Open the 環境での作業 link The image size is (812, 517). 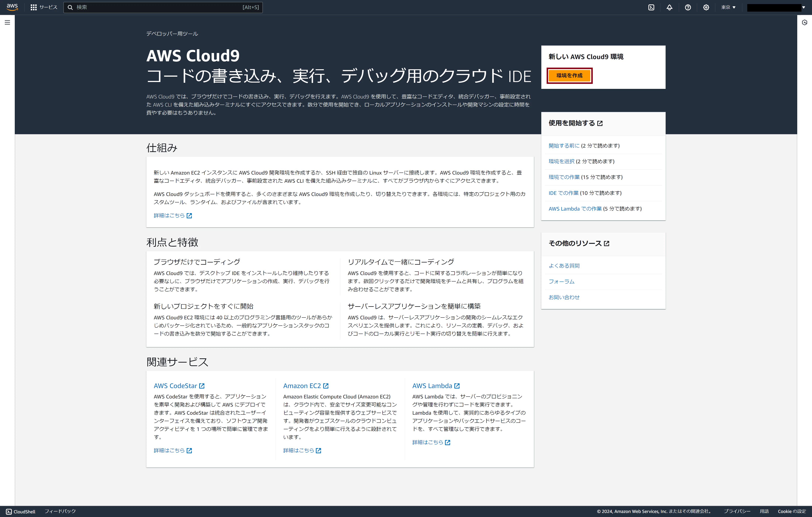point(564,177)
